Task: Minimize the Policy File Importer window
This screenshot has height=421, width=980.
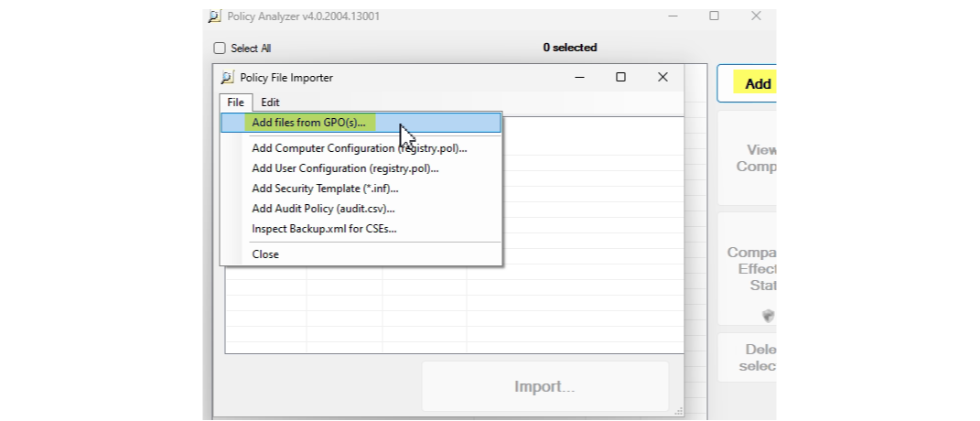Action: (579, 77)
